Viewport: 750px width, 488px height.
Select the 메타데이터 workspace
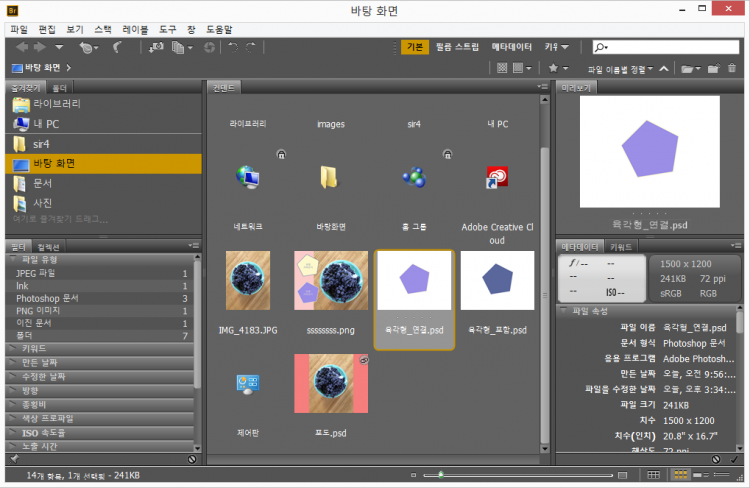[511, 47]
